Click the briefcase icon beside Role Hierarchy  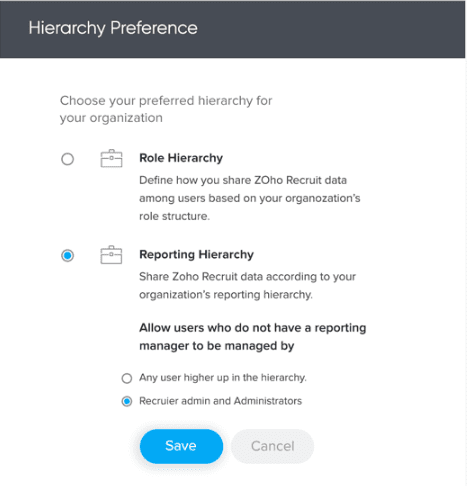pos(111,158)
